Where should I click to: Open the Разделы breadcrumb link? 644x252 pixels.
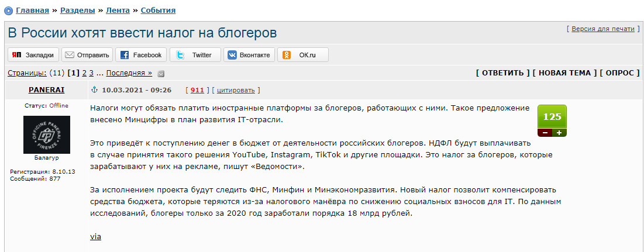pos(78,11)
